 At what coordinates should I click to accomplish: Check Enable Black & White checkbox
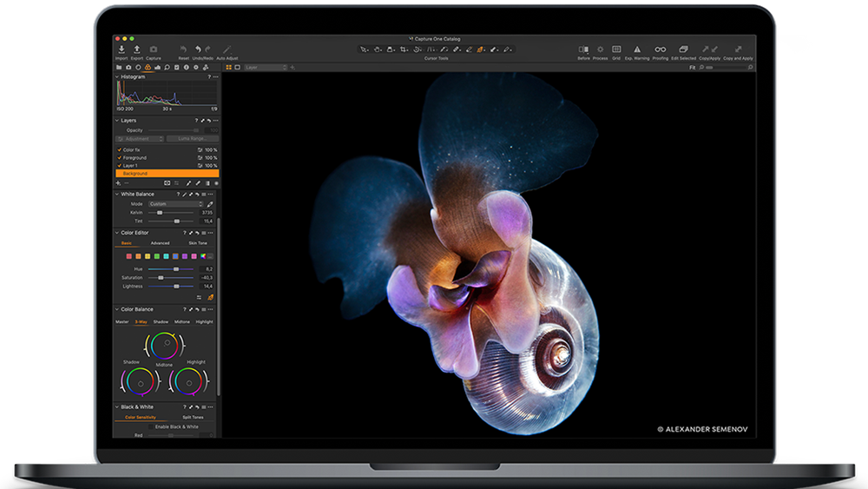152,427
